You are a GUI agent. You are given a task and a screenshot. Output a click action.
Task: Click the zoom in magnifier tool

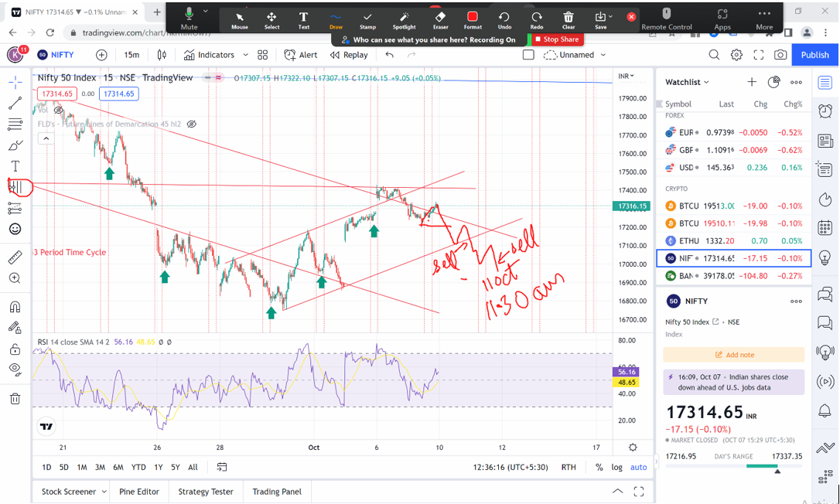coord(15,278)
